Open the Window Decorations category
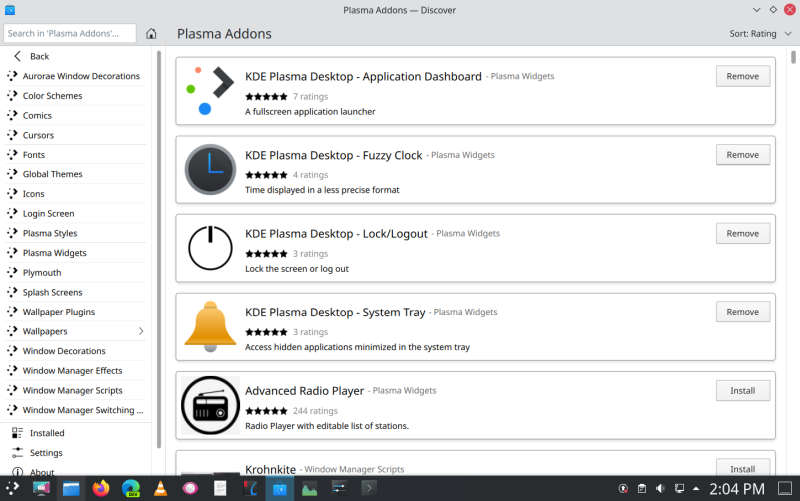 pos(76,351)
